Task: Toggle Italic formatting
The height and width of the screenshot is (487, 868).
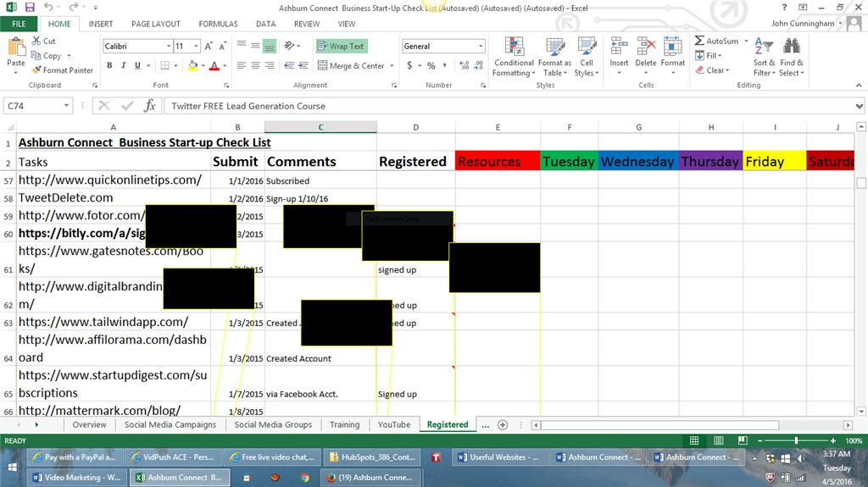Action: pos(124,65)
